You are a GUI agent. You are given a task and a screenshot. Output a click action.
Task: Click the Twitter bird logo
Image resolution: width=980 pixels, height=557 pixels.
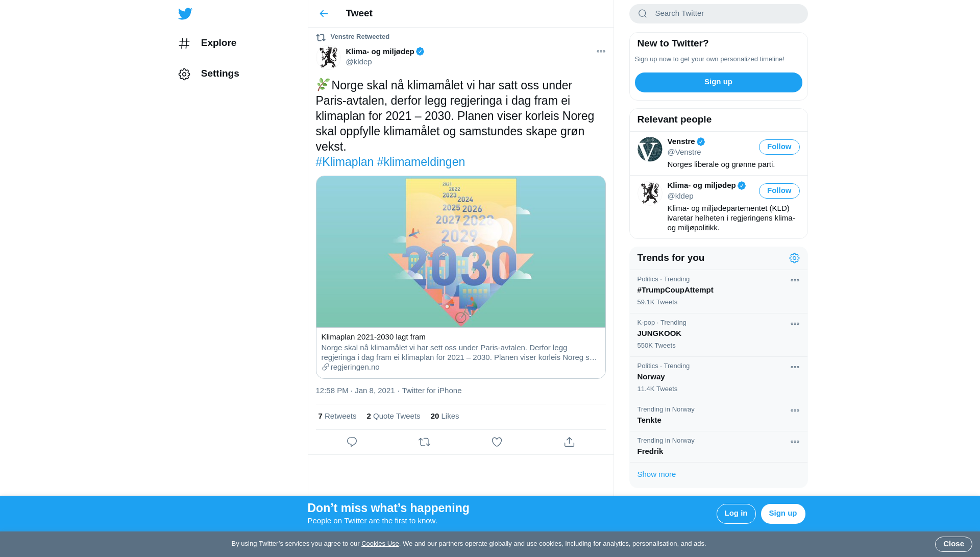[x=185, y=14]
